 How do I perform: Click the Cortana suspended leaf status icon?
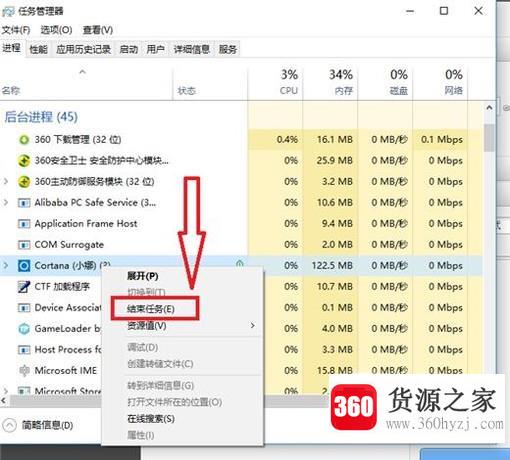point(239,264)
